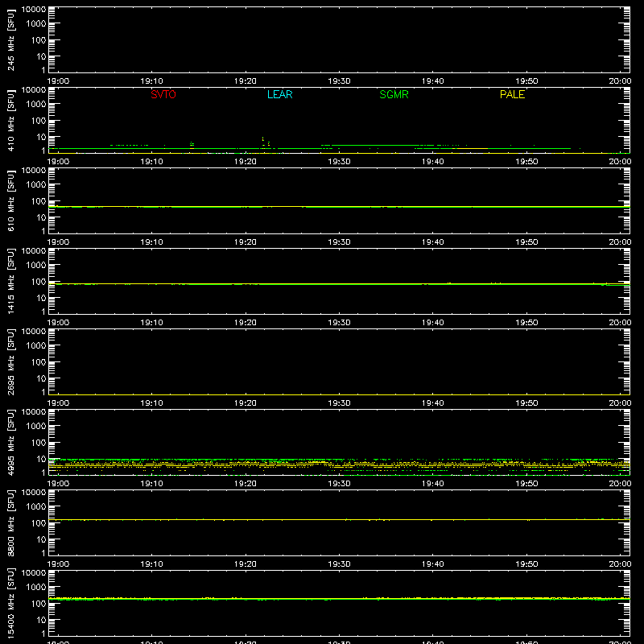
Task: Select the 2695 MHz [SFU] axis title
Action: [10, 361]
